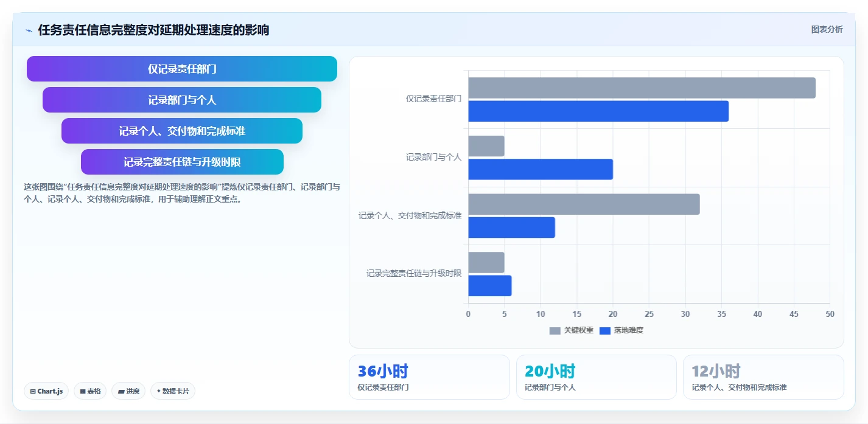
Task: Toggle the 关键权重 legend swatch
Action: [555, 330]
